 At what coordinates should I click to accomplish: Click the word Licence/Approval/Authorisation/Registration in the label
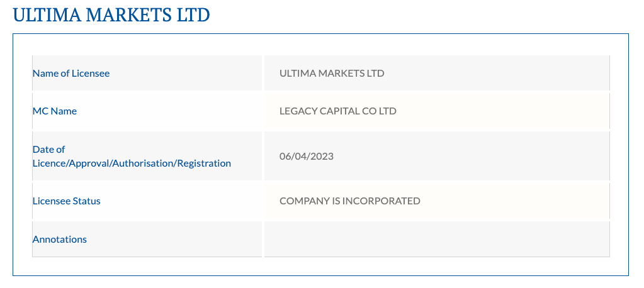(x=132, y=163)
